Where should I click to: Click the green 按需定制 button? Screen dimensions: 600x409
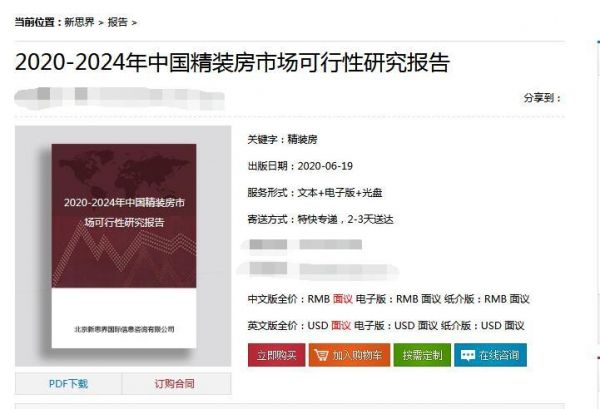[422, 355]
